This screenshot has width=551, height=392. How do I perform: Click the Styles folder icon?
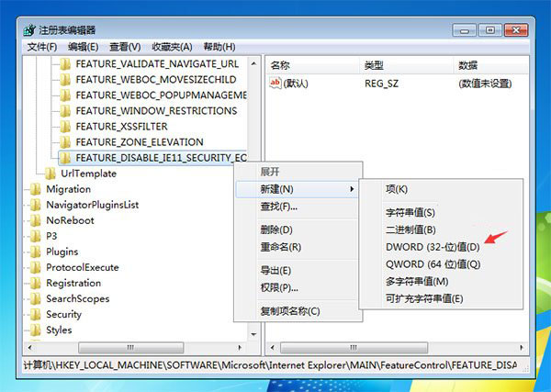pos(36,330)
